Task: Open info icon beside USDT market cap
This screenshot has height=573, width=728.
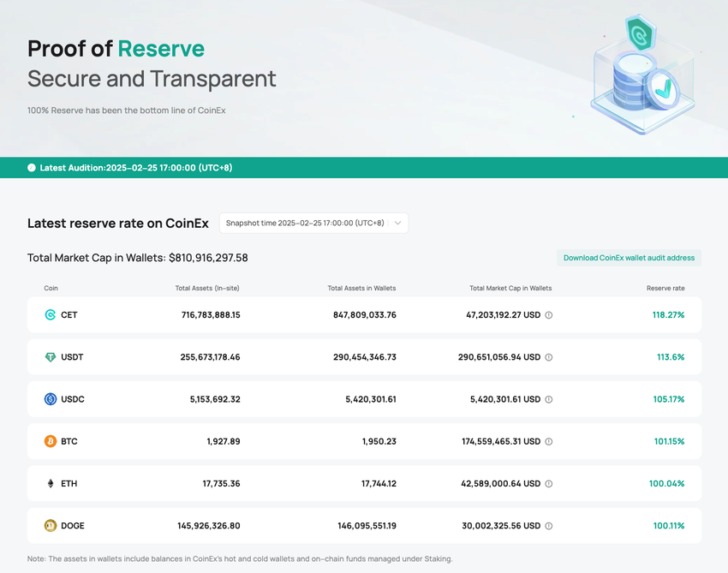Action: pyautogui.click(x=548, y=357)
